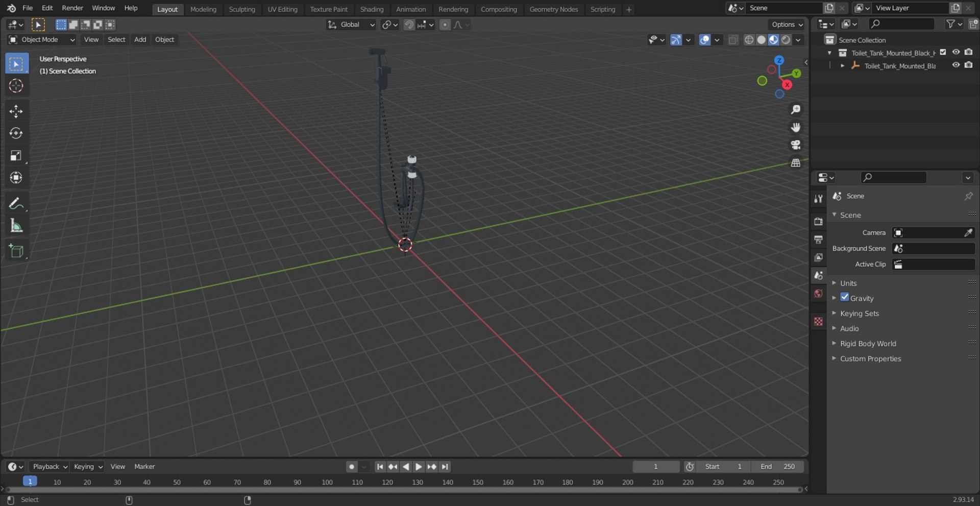980x506 pixels.
Task: Select the Select Box tool
Action: coord(16,64)
